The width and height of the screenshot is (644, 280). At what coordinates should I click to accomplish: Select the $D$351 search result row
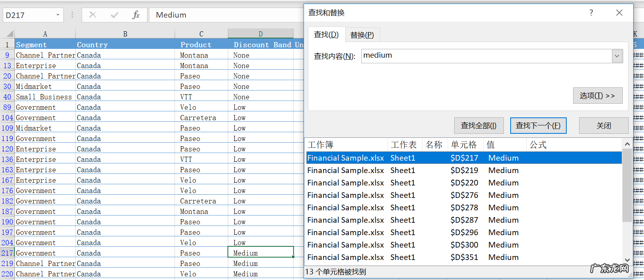pos(464,258)
